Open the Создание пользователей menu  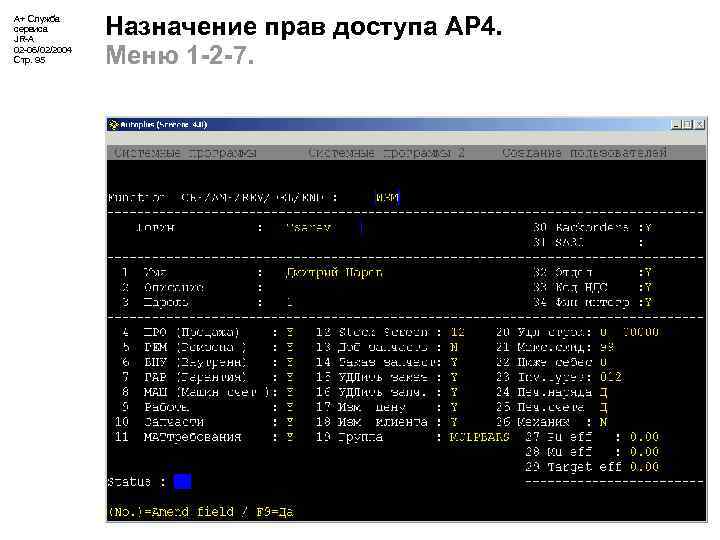[584, 152]
